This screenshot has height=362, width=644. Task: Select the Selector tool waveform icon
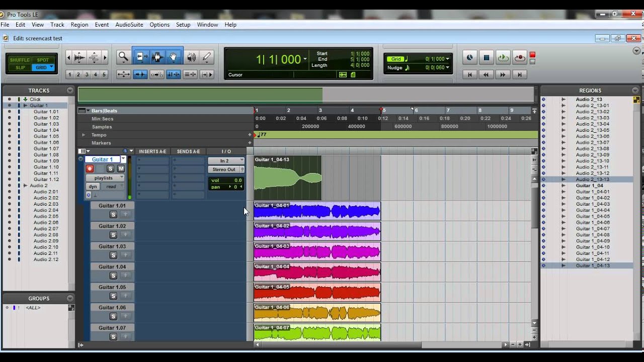pyautogui.click(x=157, y=57)
